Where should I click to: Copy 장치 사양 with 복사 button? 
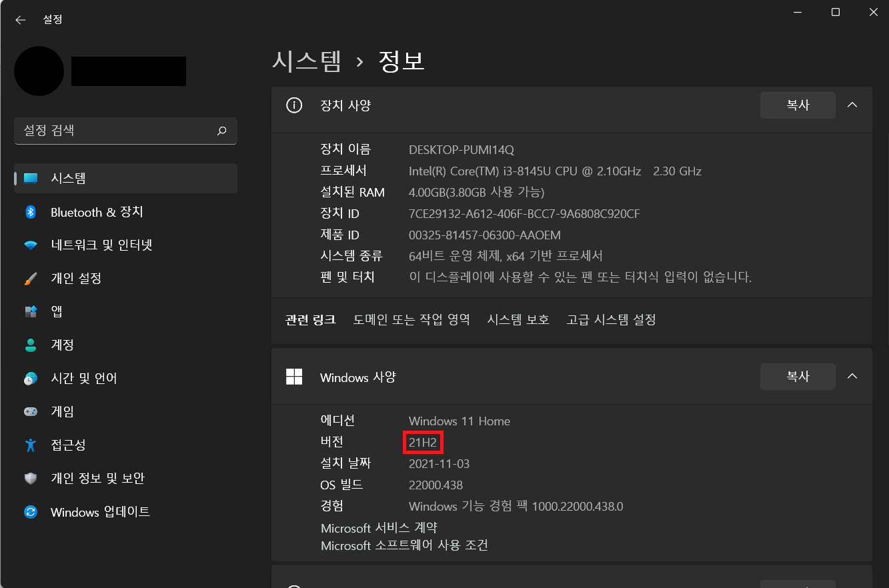(798, 105)
